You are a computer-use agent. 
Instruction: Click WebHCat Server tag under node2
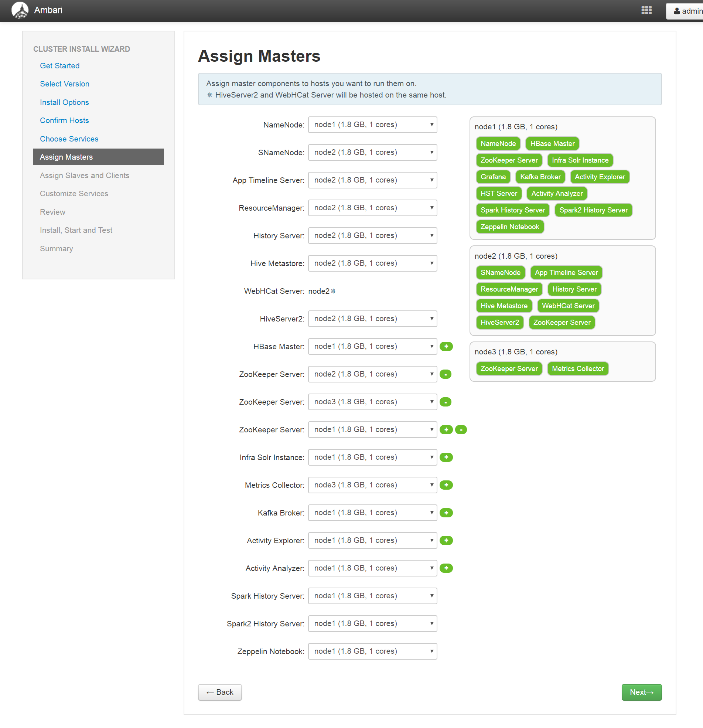click(568, 306)
